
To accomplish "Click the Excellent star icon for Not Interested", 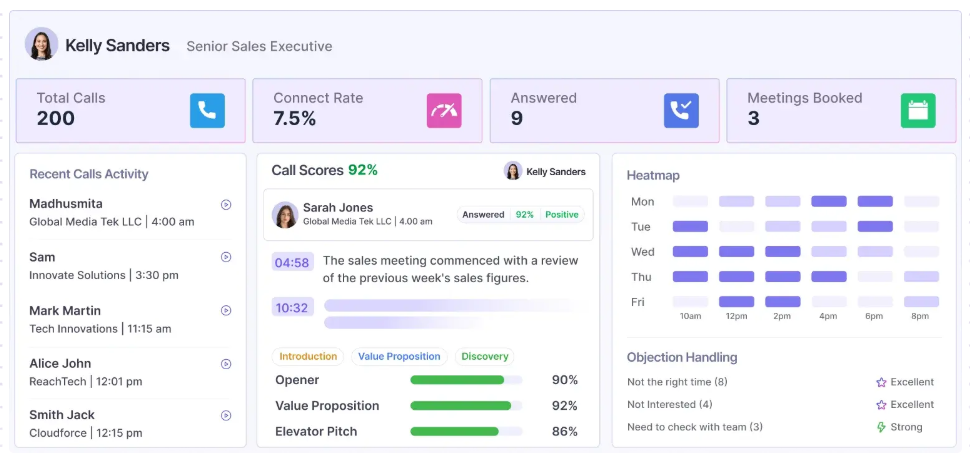I will tap(882, 405).
